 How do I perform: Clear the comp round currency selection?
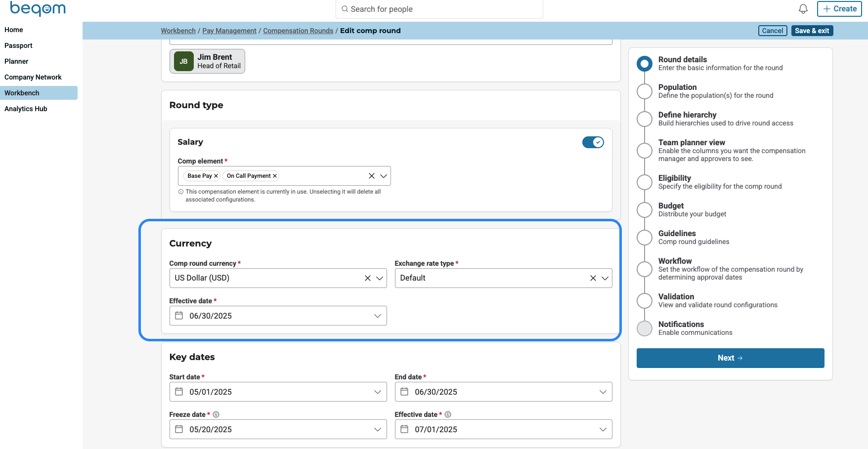(367, 278)
